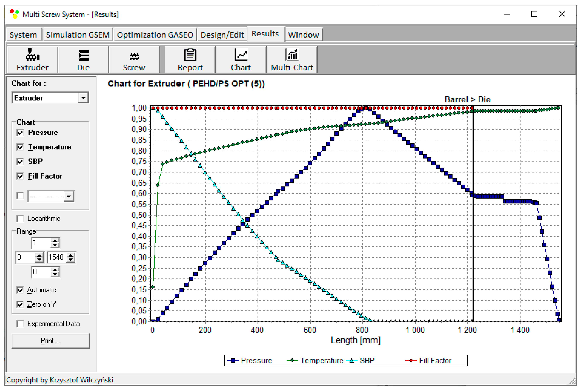The image size is (582, 392).
Task: Open the Design/Edit tab
Action: click(x=222, y=35)
